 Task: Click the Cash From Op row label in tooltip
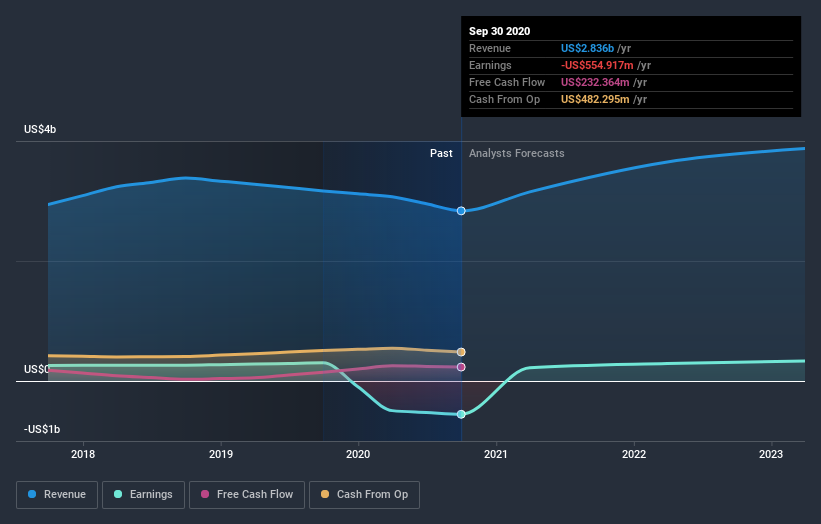[504, 99]
